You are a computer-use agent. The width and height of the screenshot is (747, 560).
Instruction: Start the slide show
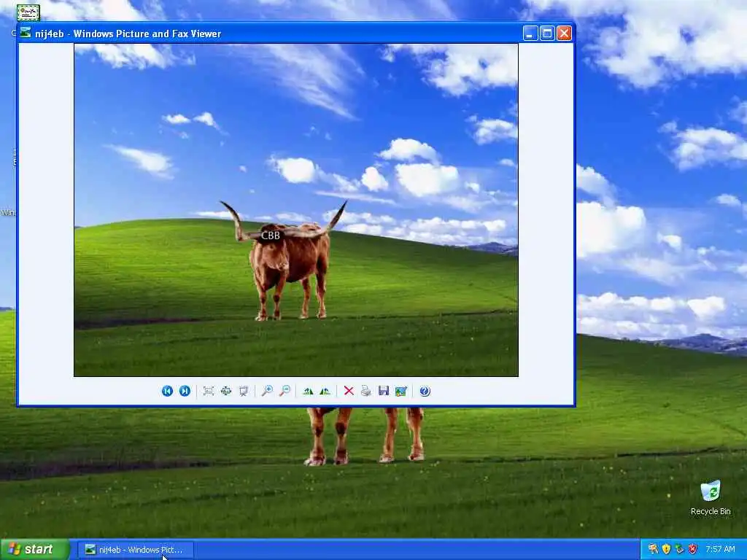point(244,391)
